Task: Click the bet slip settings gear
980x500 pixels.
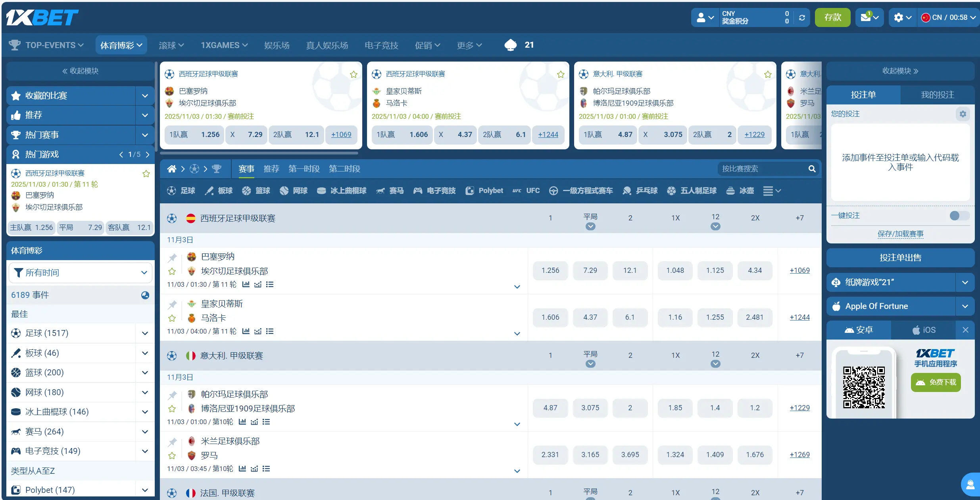Action: tap(963, 114)
